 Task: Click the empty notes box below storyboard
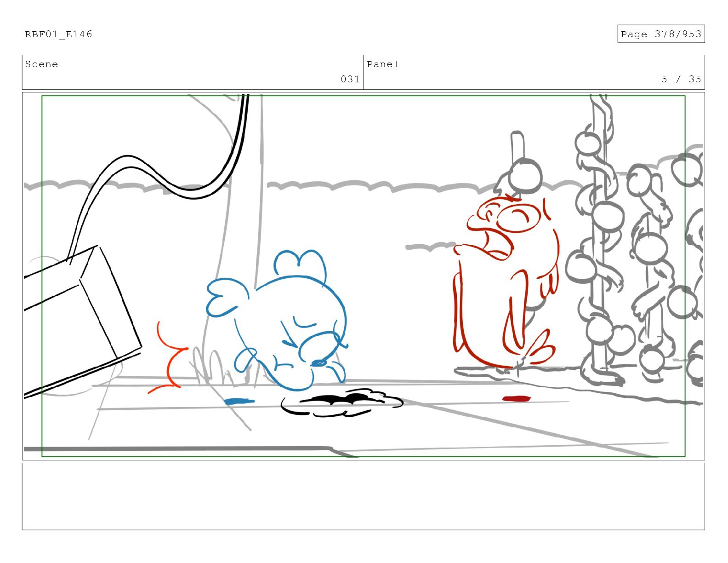click(363, 496)
